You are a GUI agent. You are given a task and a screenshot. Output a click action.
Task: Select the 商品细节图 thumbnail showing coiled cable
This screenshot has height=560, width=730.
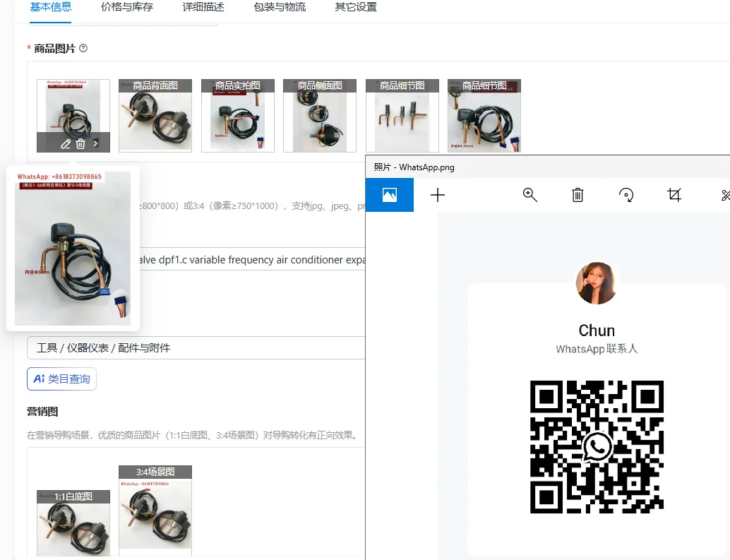pyautogui.click(x=484, y=115)
